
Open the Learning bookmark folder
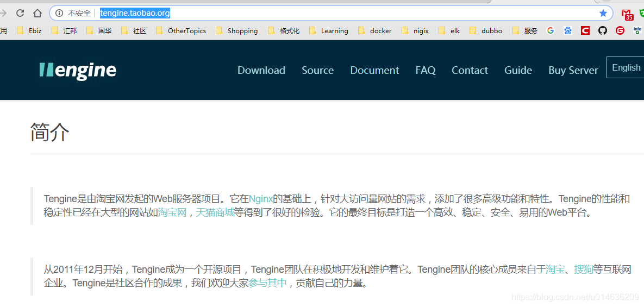pos(329,30)
